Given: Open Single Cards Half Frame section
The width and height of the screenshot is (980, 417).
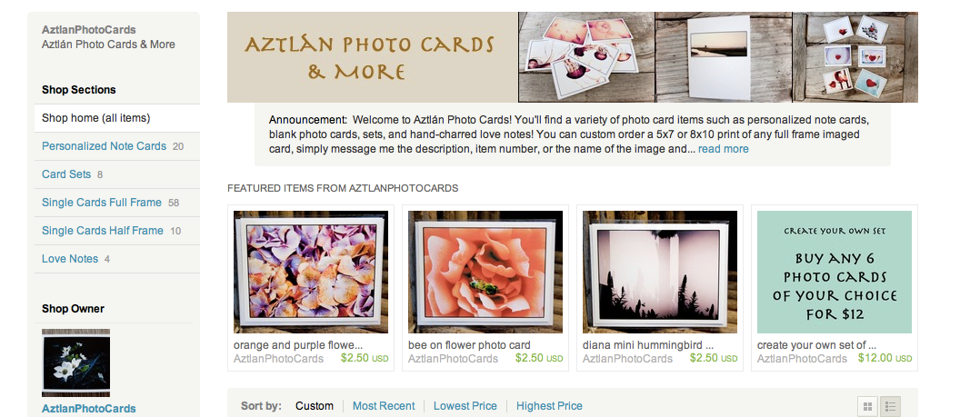Looking at the screenshot, I should (x=103, y=231).
